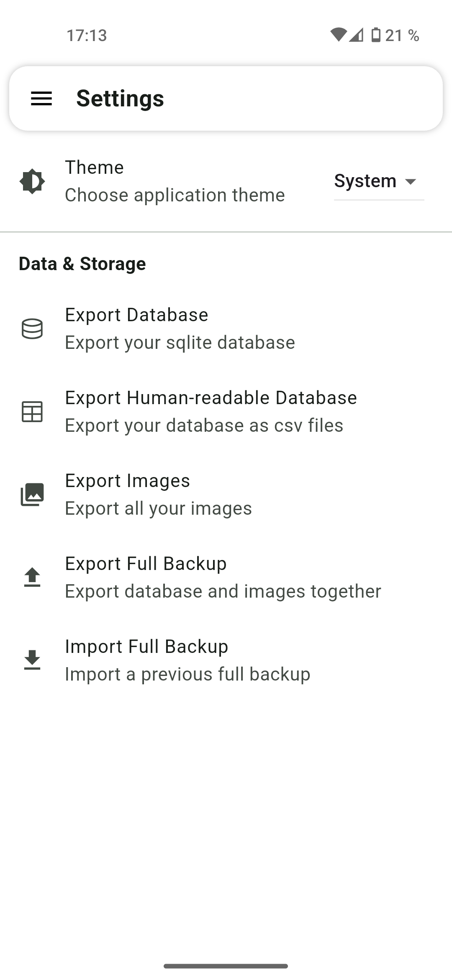Tap the battery status icon
Image resolution: width=452 pixels, height=980 pixels.
pos(376,35)
